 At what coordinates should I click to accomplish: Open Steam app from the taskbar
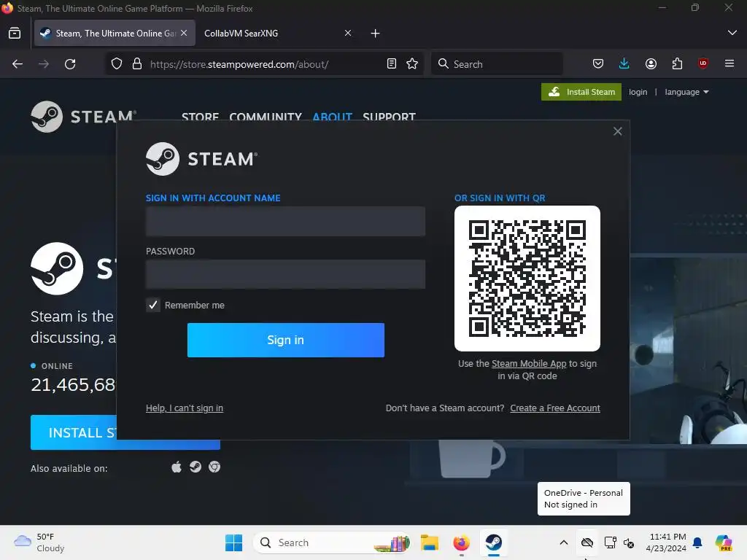click(494, 542)
